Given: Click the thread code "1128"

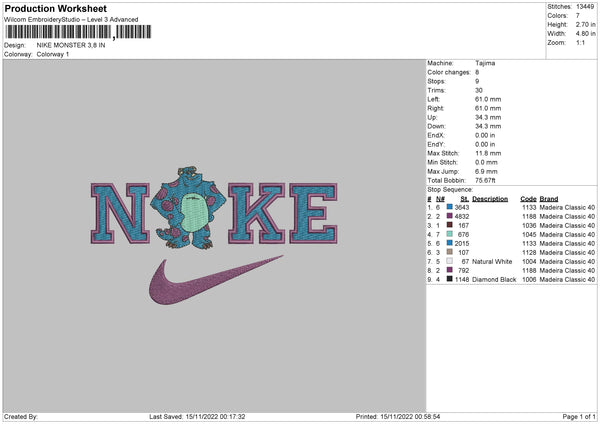Looking at the screenshot, I should click(529, 253).
